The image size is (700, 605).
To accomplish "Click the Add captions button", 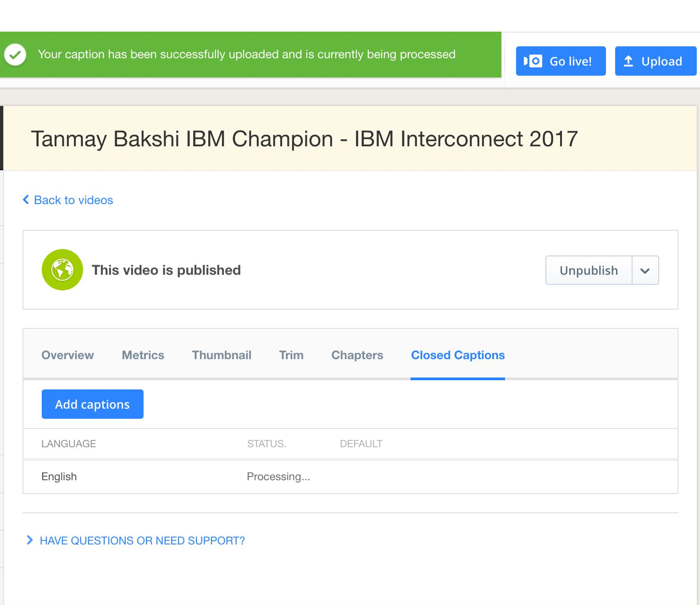I will pos(93,404).
